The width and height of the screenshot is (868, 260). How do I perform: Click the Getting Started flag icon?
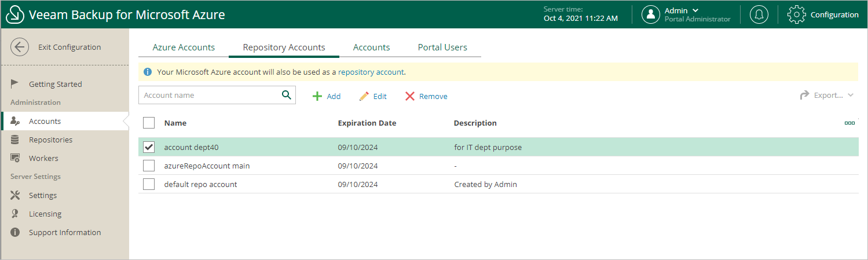[x=15, y=84]
